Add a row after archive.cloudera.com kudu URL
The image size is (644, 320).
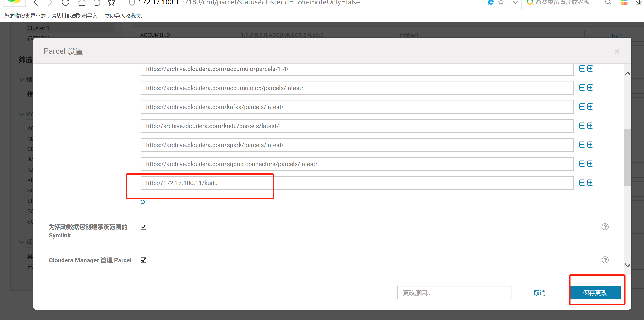(590, 125)
